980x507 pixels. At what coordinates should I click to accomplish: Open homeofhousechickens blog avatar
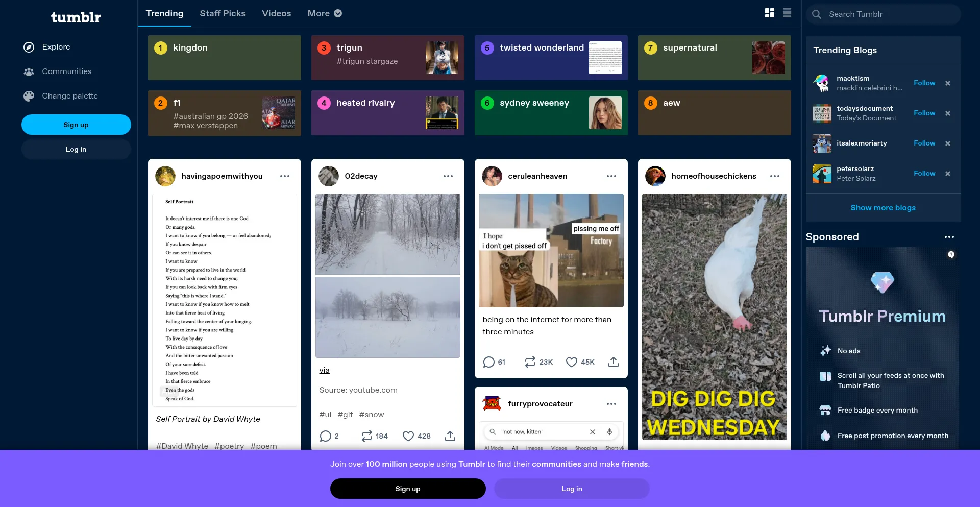tap(655, 176)
